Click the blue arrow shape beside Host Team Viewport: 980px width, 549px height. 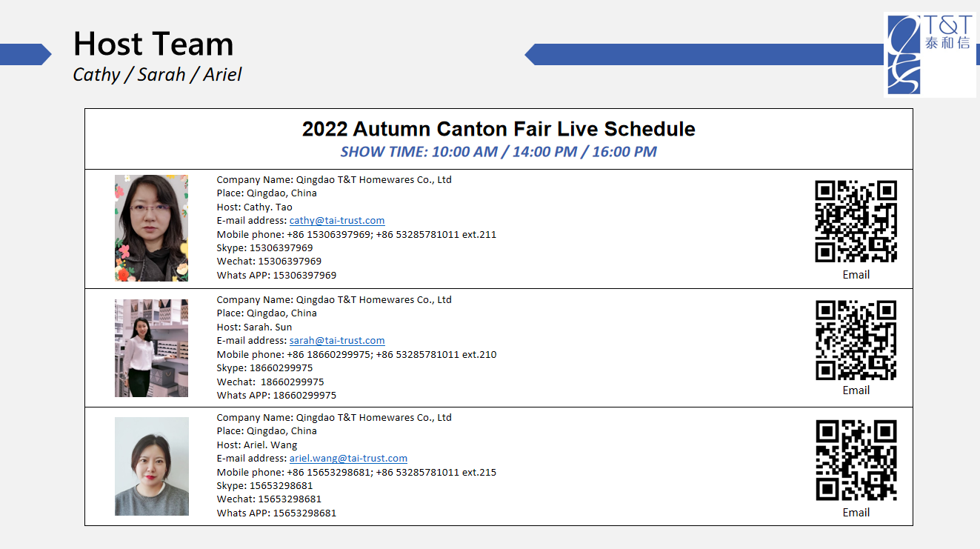coord(24,54)
